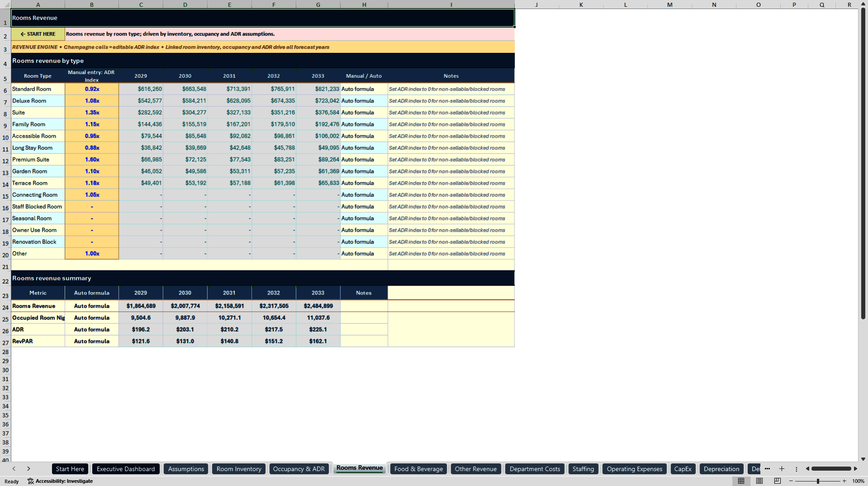Select Premium Suite ADR index 1.60x cell
This screenshot has width=868, height=486.
click(x=92, y=159)
